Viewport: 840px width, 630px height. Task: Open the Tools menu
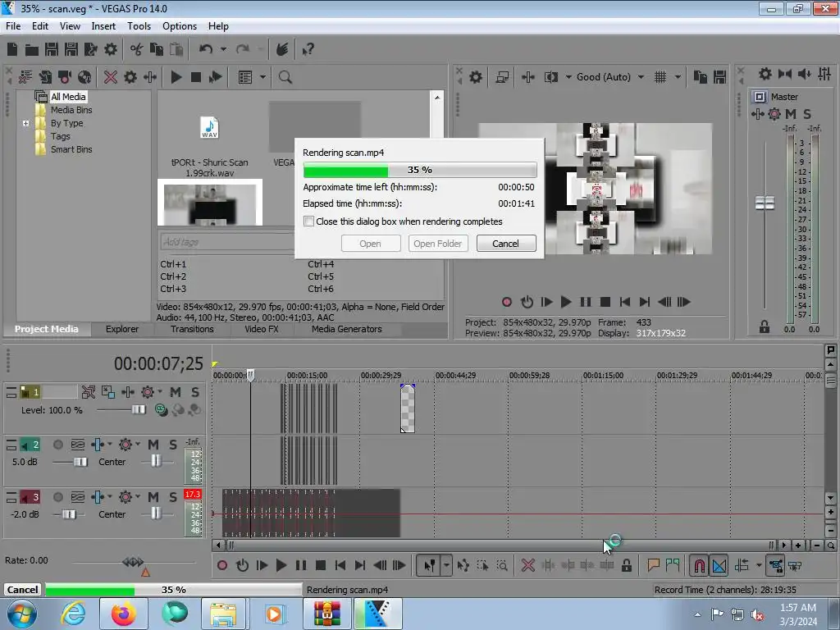coord(139,25)
